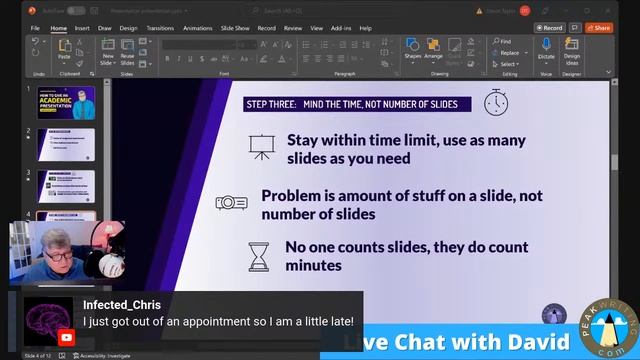Select slide 3 thumbnail
The width and height of the screenshot is (640, 360).
click(x=66, y=187)
